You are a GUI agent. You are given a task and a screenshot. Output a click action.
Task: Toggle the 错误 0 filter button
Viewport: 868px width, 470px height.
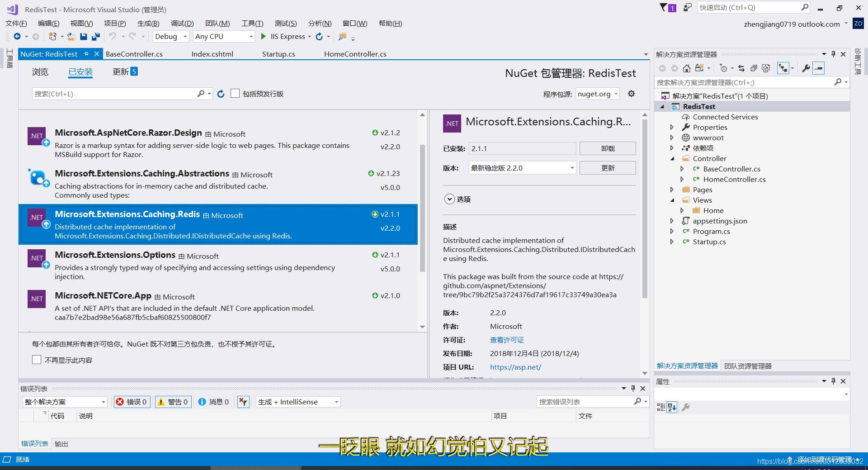pyautogui.click(x=132, y=402)
